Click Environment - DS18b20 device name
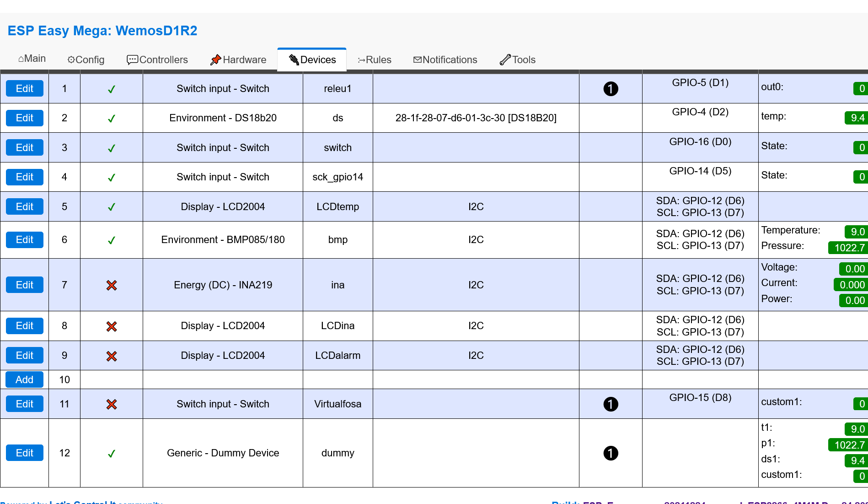The width and height of the screenshot is (868, 504). pos(223,118)
